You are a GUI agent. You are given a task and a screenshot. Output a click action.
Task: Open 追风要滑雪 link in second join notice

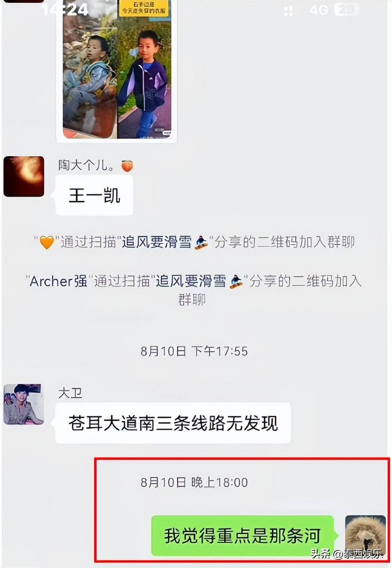click(x=191, y=281)
